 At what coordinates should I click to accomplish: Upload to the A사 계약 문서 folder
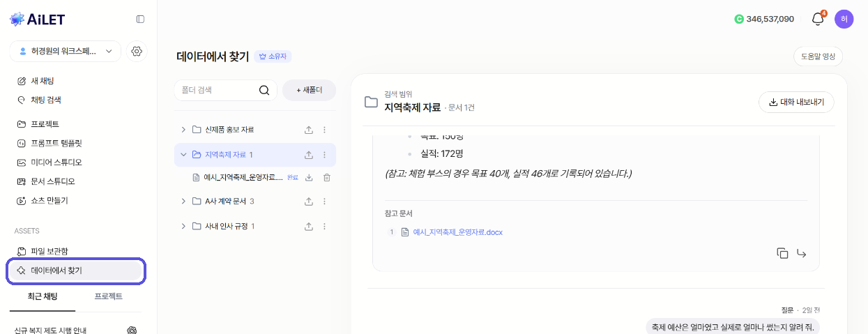(309, 202)
